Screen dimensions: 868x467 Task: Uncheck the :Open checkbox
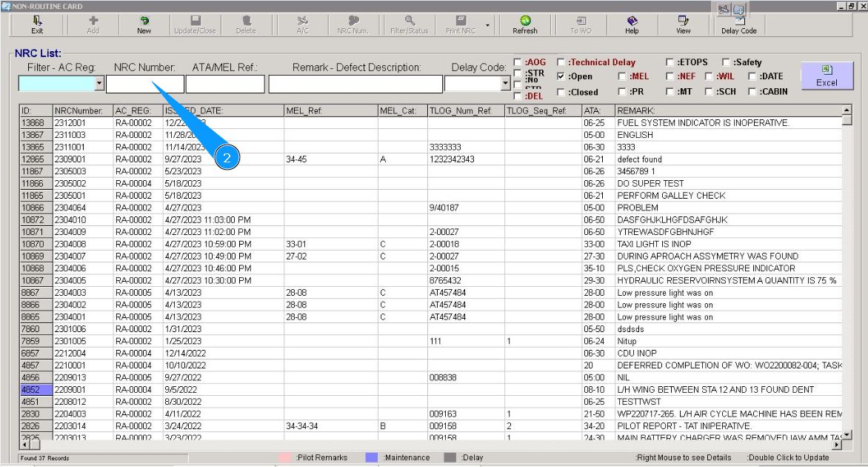[x=561, y=76]
